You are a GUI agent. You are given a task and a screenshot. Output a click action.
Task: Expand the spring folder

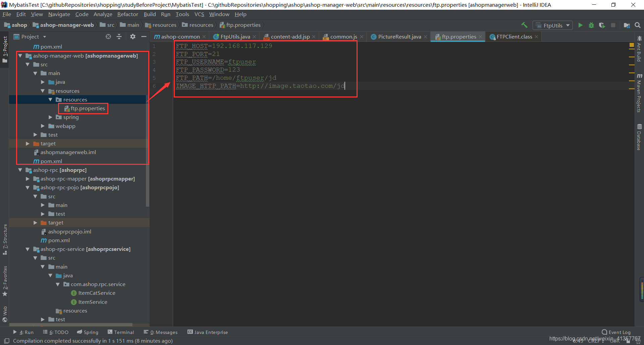tap(50, 117)
